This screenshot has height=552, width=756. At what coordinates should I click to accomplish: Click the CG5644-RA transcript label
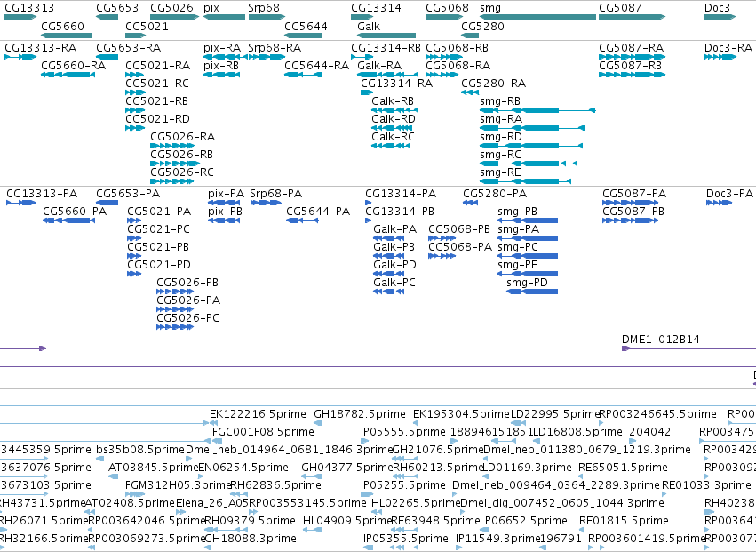pos(317,66)
